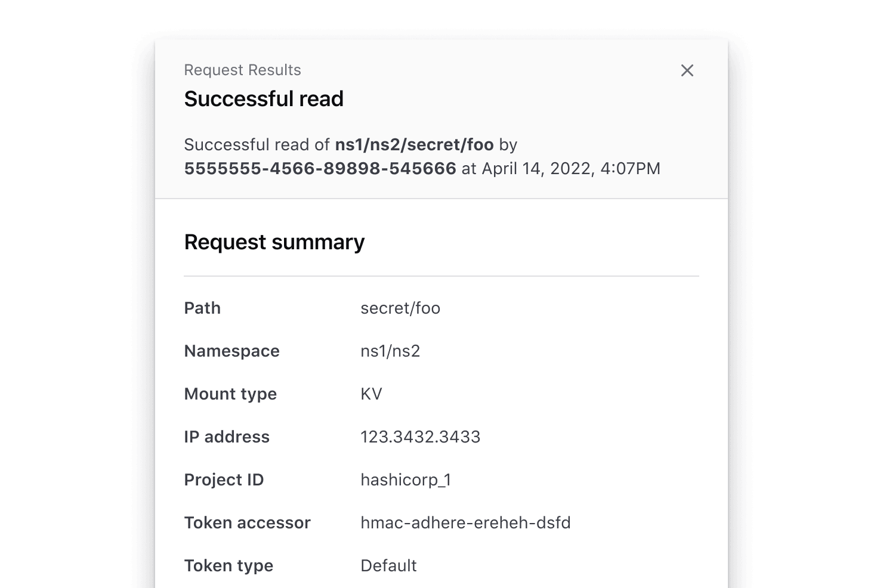Viewport: 883px width, 588px height.
Task: Click the Request summary heading
Action: pos(274,242)
